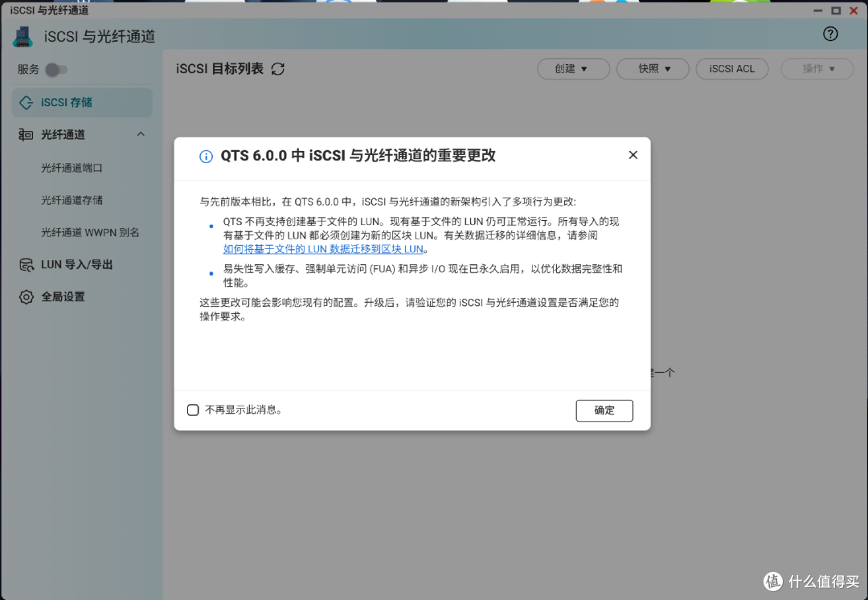Toggle the 服务 service switch
868x600 pixels.
click(56, 70)
